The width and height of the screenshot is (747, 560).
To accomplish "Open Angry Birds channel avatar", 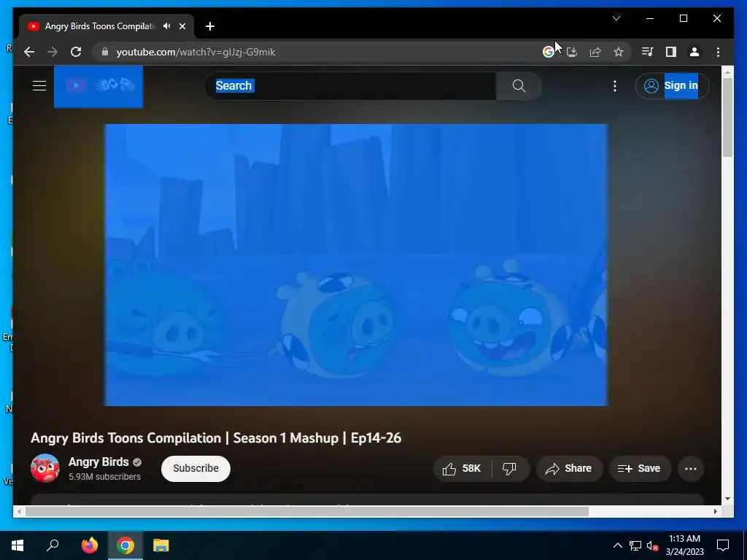I will 44,468.
